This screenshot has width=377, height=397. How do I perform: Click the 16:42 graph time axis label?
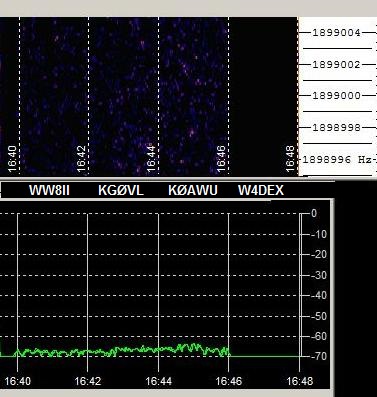click(88, 381)
